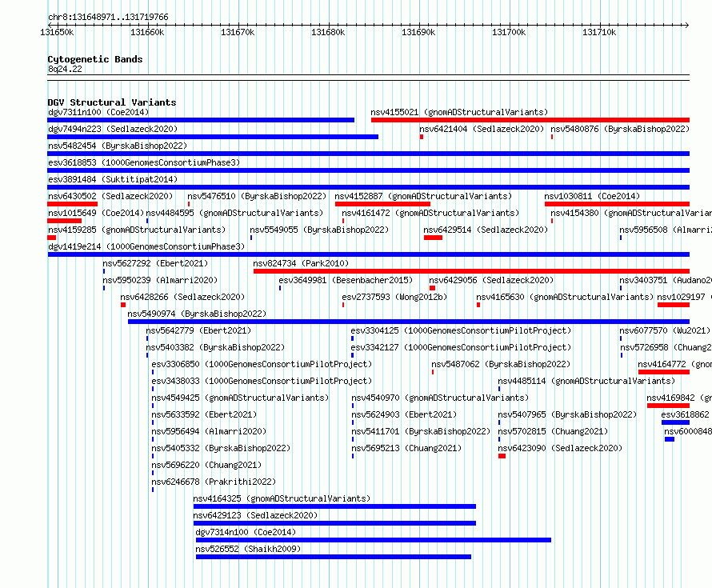Click nsv4540970 (gnomADStructuralVariants) label

pos(440,398)
